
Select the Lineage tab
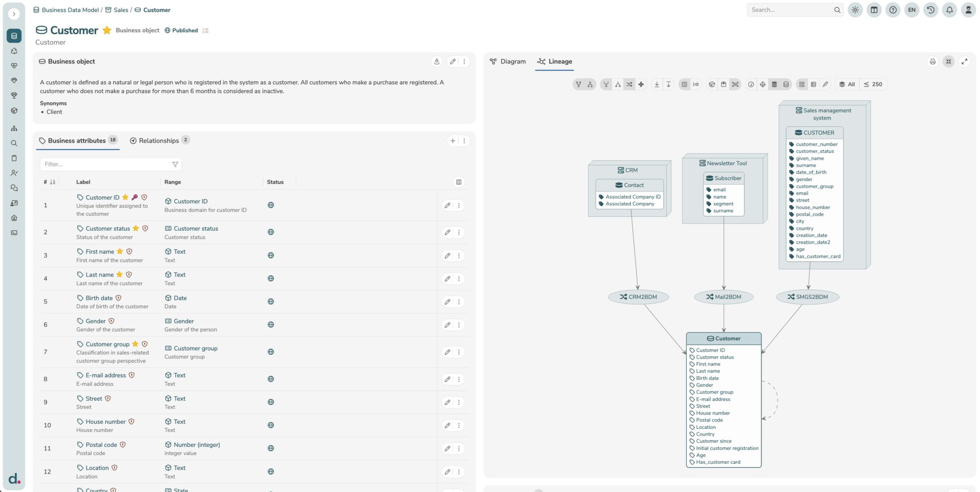(555, 62)
